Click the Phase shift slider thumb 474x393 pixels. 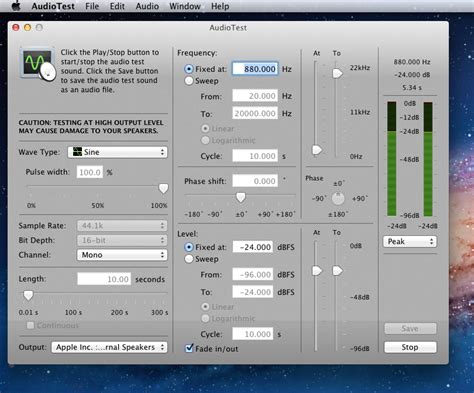[240, 197]
